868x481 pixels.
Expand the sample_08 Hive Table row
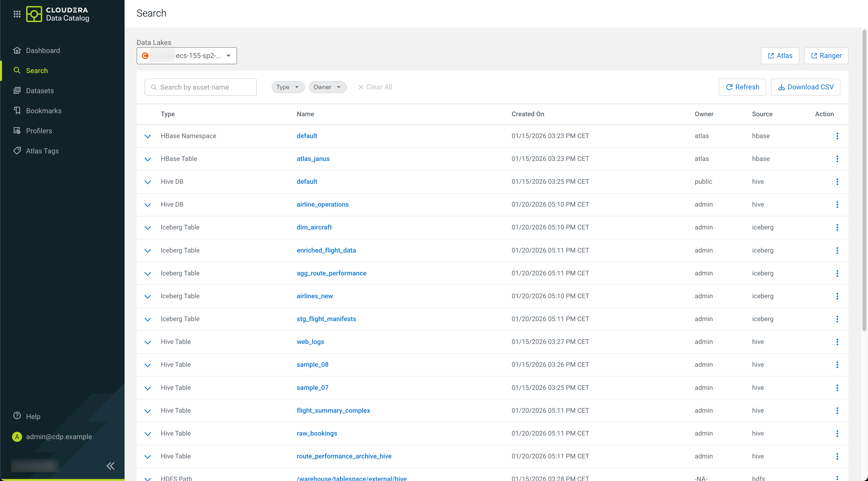point(148,365)
